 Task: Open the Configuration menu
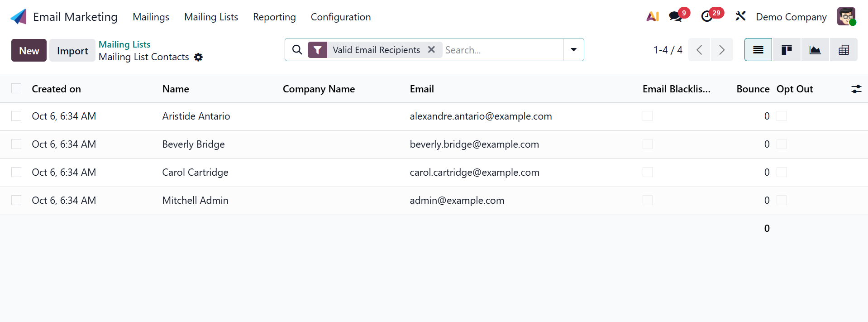(340, 17)
